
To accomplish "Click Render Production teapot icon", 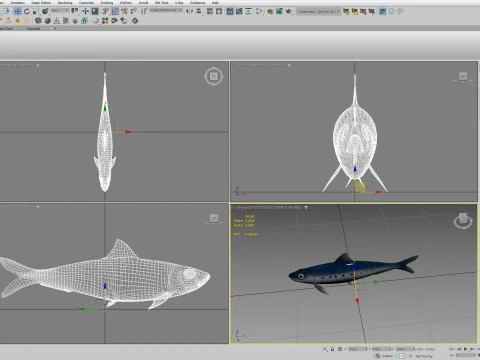I will (289, 11).
